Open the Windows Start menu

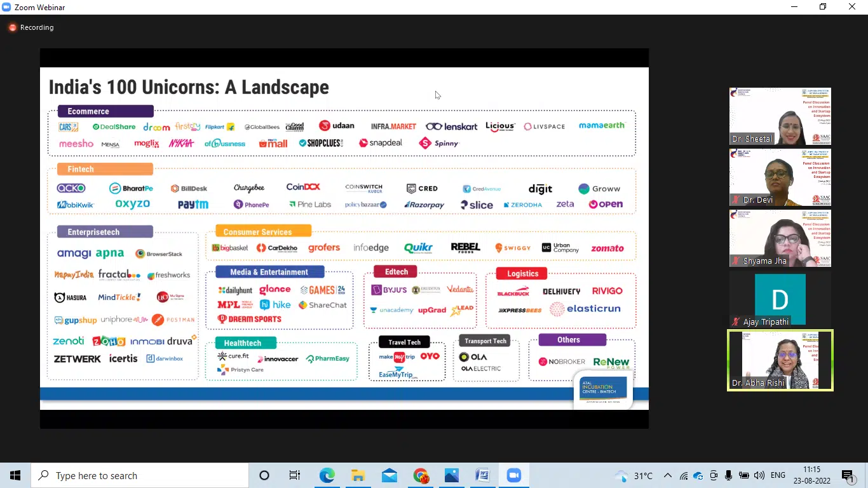15,475
